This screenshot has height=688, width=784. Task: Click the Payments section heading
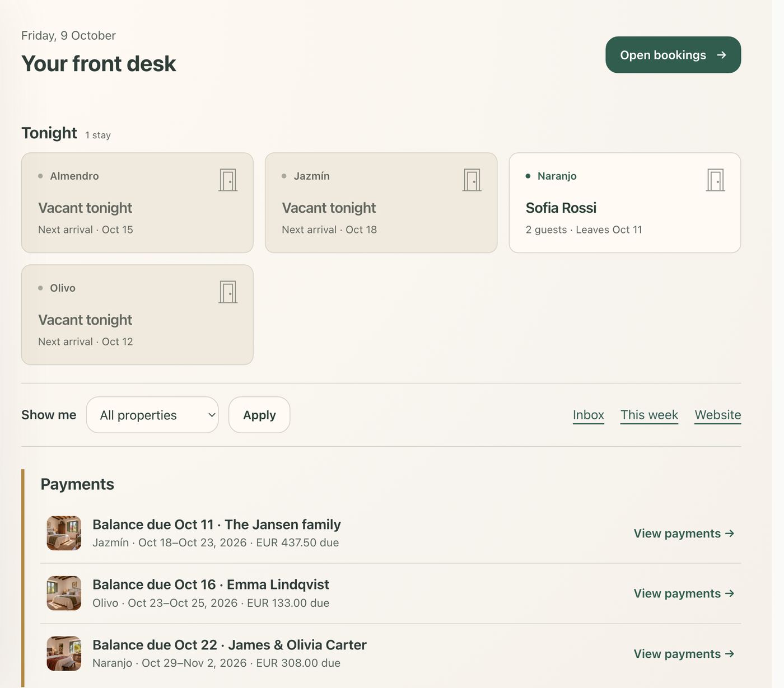click(77, 484)
